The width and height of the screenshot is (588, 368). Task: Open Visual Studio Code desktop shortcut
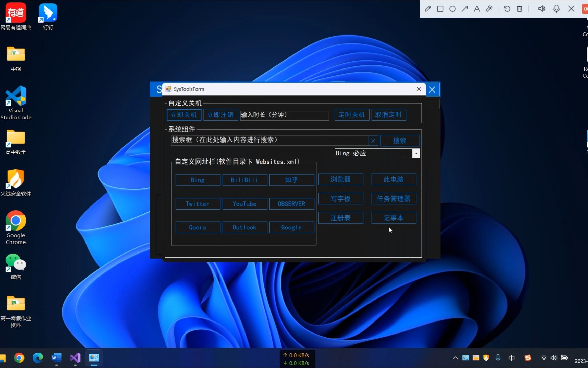tap(16, 103)
